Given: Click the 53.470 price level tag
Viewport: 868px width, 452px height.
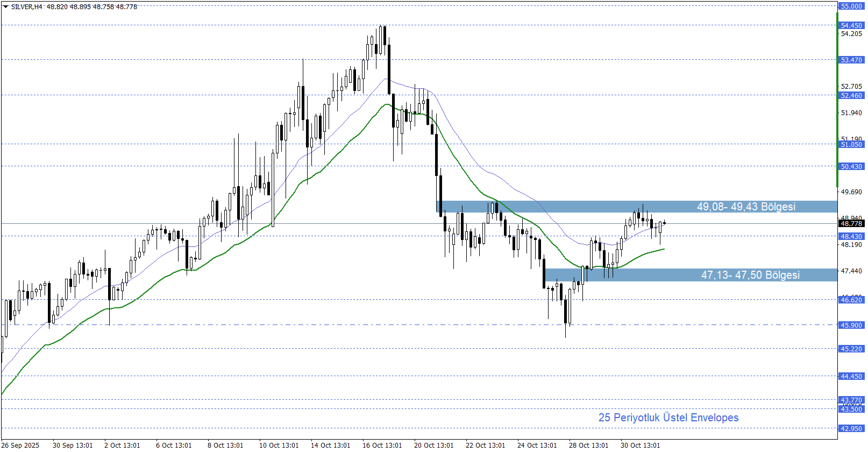Looking at the screenshot, I should [851, 60].
